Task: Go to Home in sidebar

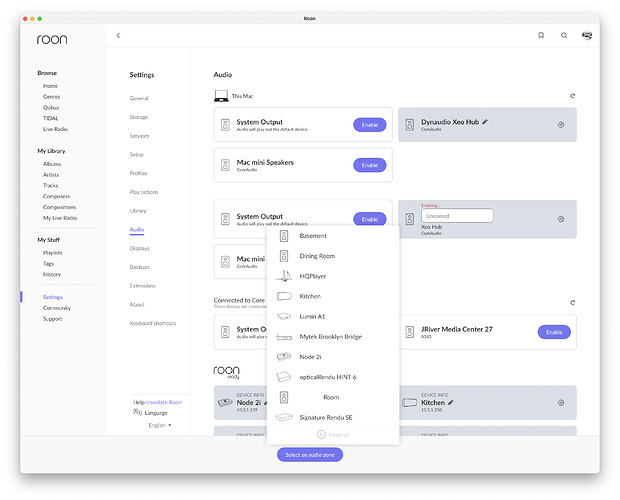Action: 50,86
